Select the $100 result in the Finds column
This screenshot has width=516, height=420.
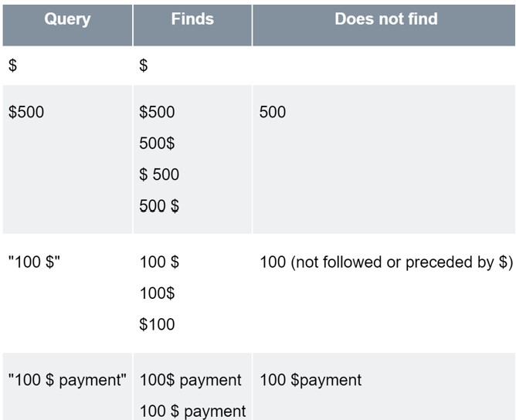[x=157, y=324]
